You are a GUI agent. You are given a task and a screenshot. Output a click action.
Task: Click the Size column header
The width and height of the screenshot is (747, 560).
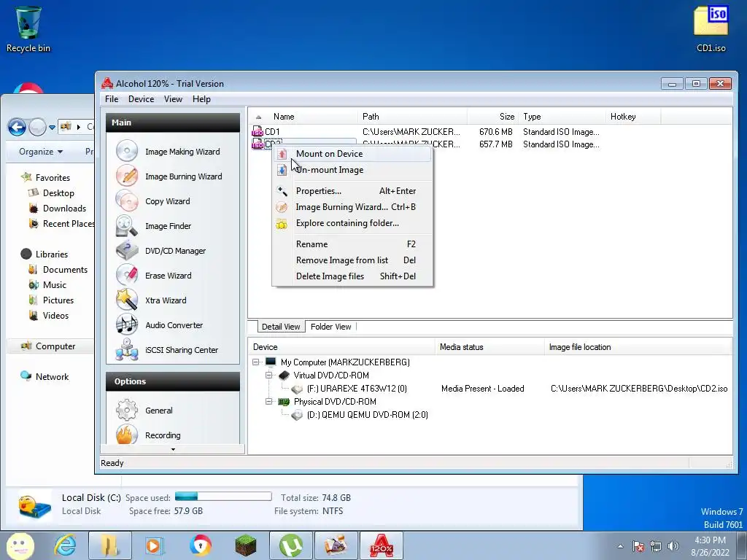493,117
